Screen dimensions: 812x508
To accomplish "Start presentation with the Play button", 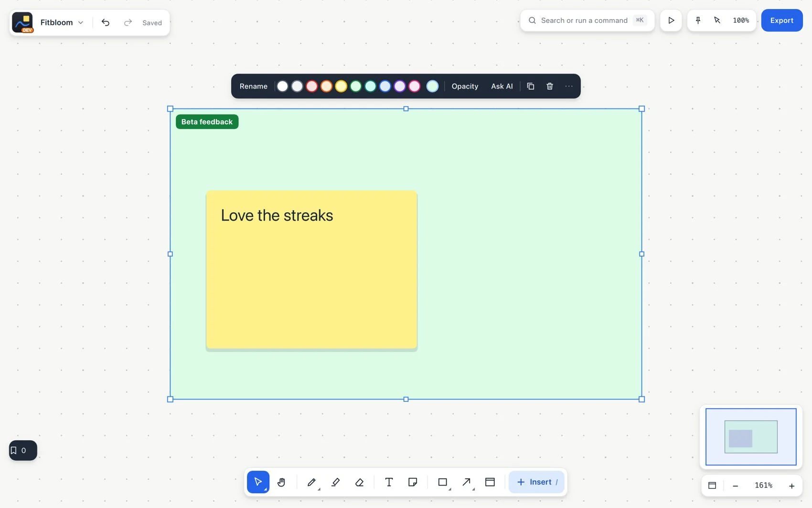I will click(x=671, y=20).
